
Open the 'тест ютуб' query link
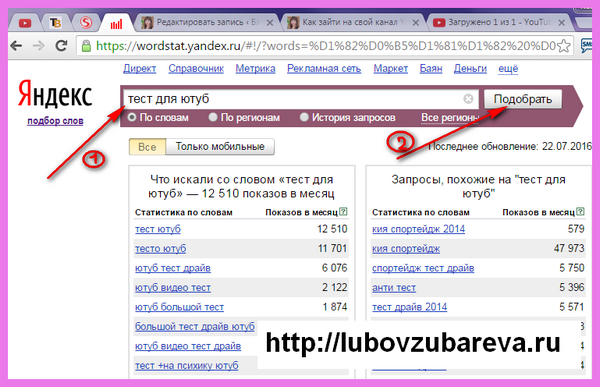tap(158, 229)
